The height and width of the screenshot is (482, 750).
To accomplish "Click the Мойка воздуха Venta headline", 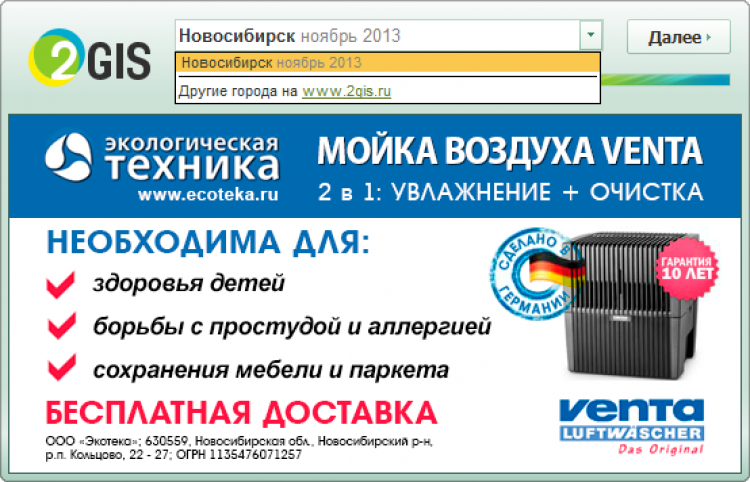I will (510, 151).
